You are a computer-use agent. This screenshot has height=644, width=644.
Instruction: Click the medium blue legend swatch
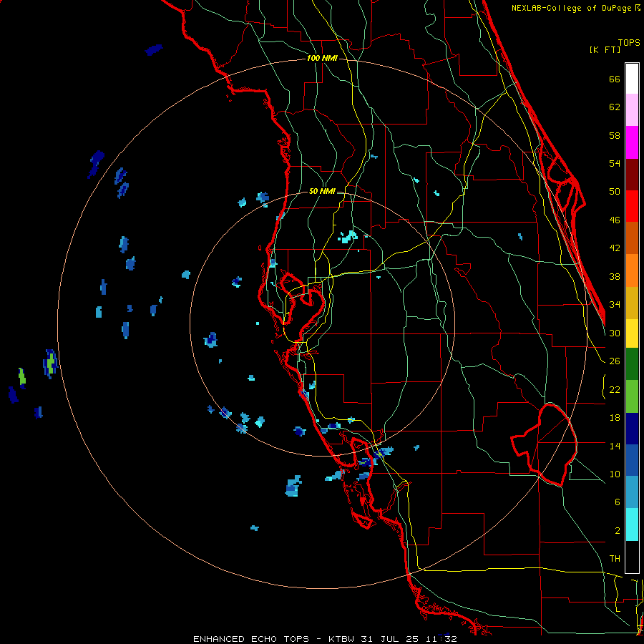[632, 460]
